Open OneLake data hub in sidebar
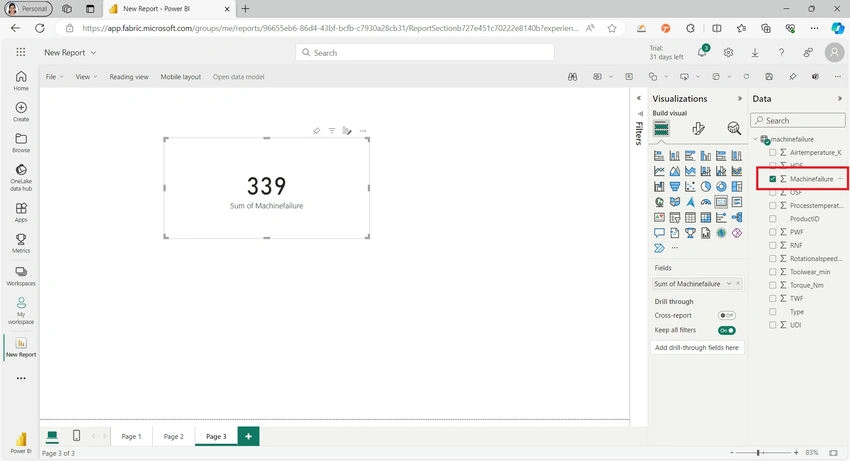Viewport: 850px width, 461px height. 21,177
